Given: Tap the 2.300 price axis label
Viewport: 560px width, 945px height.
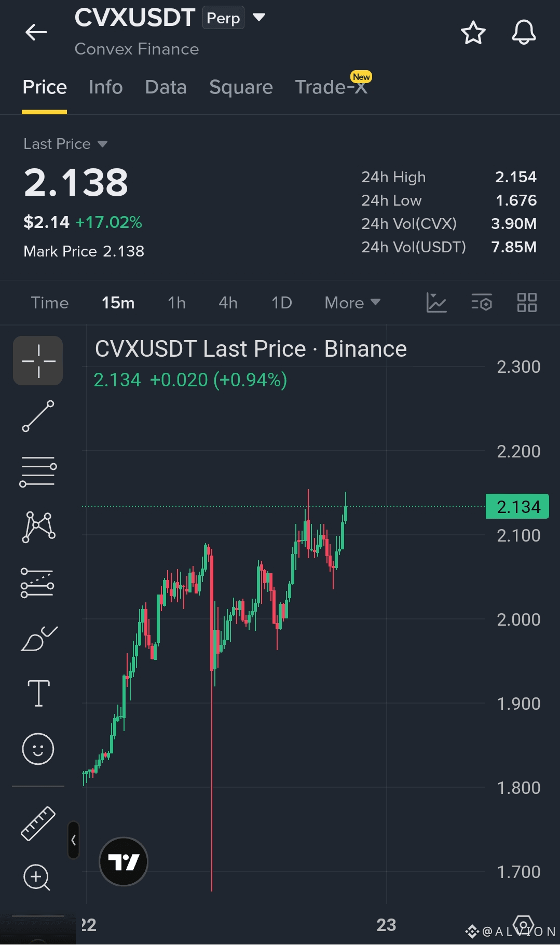Looking at the screenshot, I should [x=518, y=367].
